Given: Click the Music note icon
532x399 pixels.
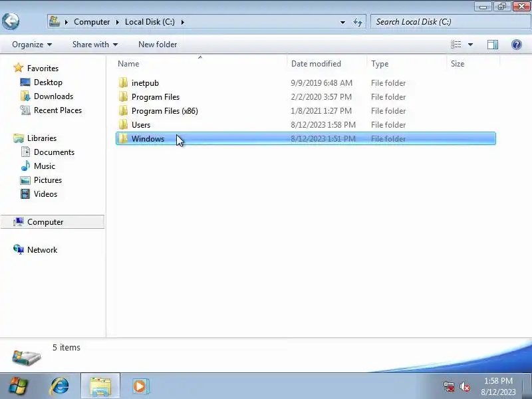Looking at the screenshot, I should 25,166.
